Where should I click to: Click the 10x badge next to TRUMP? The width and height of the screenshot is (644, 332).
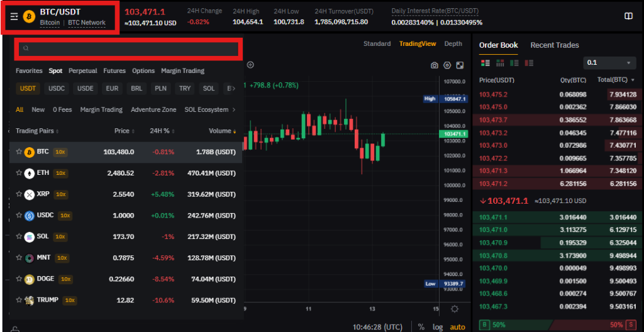[70, 301]
